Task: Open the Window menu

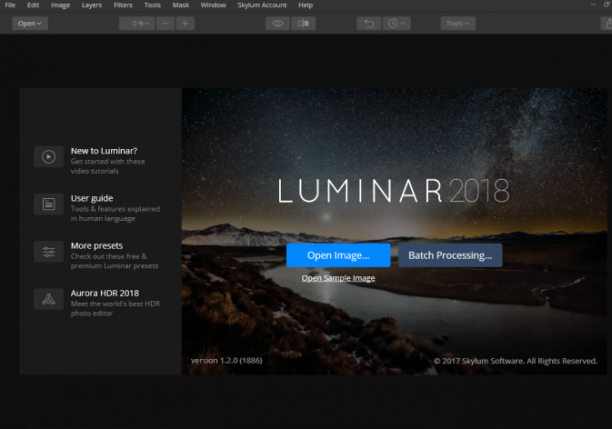Action: click(x=213, y=5)
